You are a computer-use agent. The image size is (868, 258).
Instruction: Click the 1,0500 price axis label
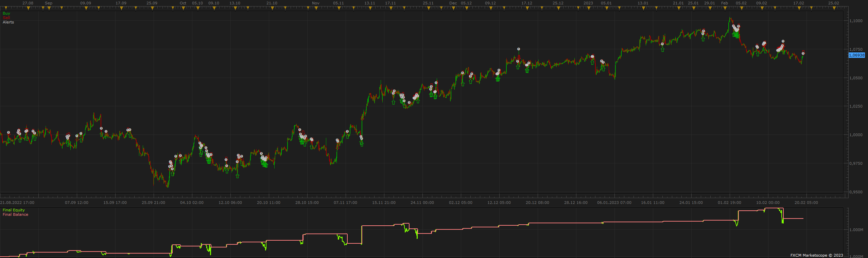(856, 78)
